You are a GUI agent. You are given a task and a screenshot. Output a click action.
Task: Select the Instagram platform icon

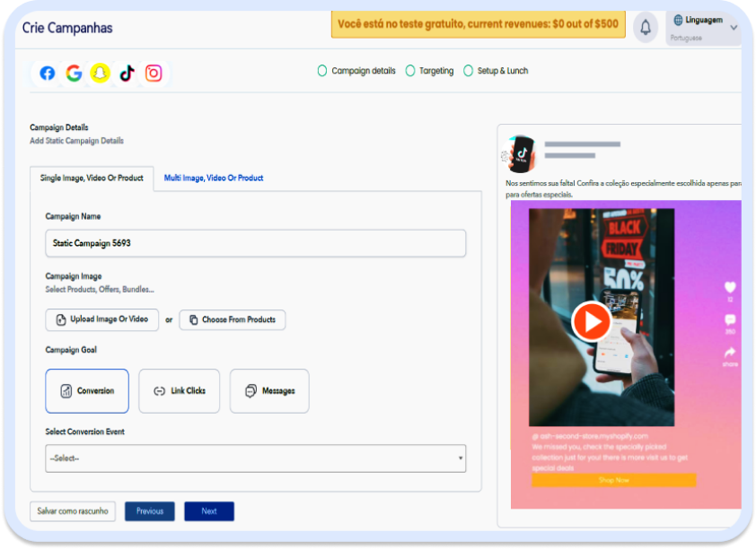(x=154, y=74)
